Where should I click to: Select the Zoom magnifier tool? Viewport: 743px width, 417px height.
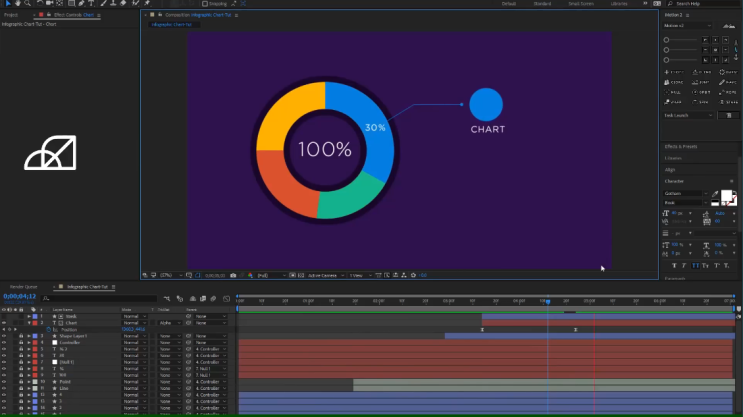(x=27, y=3)
